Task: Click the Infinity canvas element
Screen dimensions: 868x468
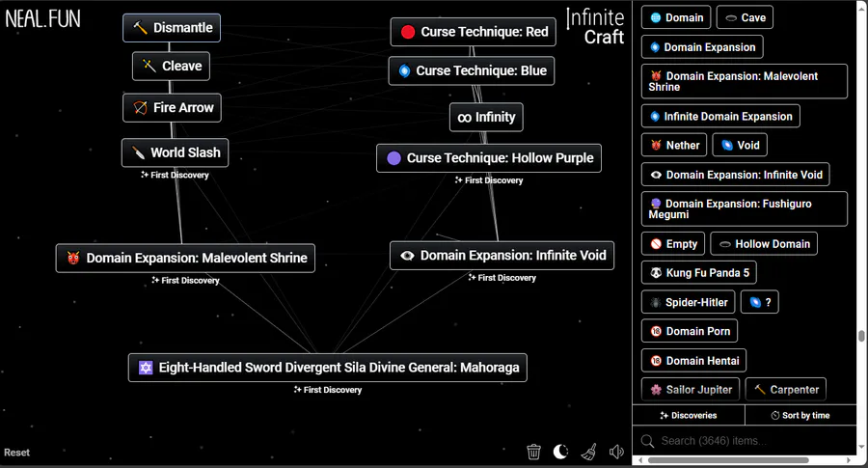Action: point(487,117)
